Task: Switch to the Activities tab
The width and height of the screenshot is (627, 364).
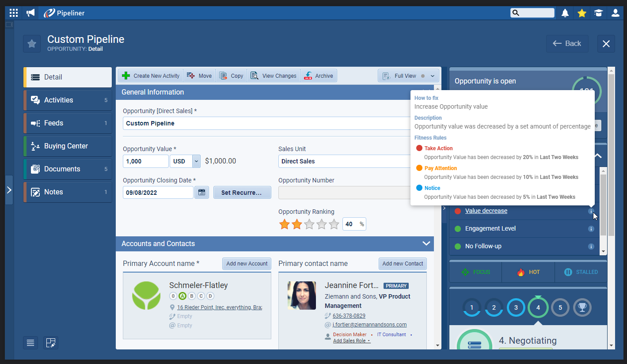Action: (68, 100)
